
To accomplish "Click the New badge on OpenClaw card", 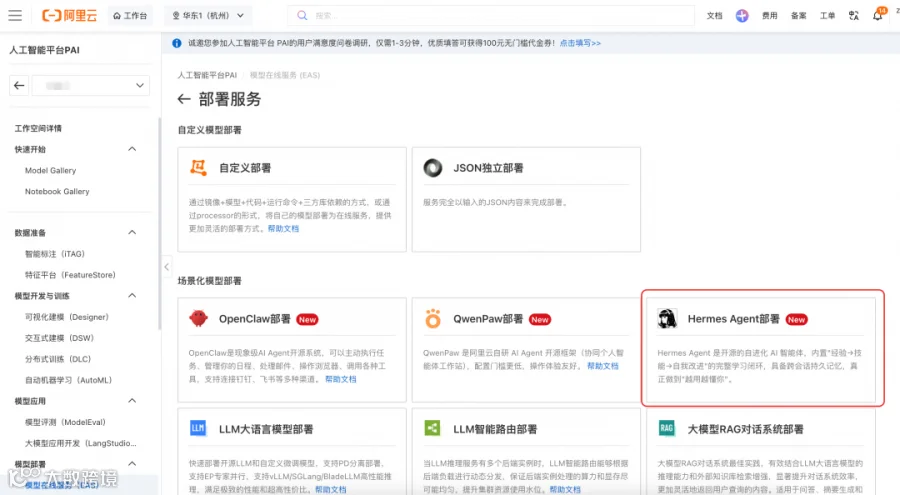I will tap(307, 320).
